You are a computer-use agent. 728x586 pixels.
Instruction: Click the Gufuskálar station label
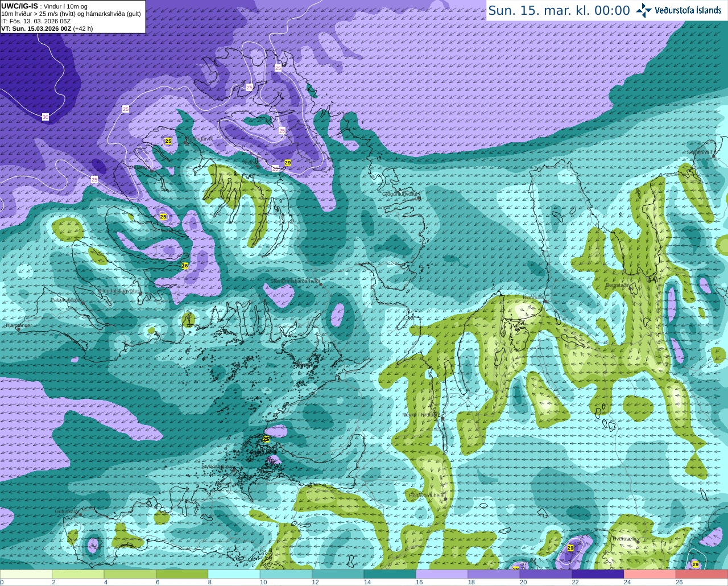coord(66,511)
